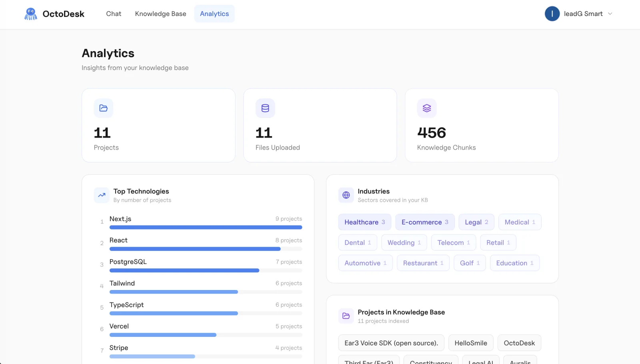The image size is (640, 364).
Task: Open the Chat tab
Action: (114, 14)
